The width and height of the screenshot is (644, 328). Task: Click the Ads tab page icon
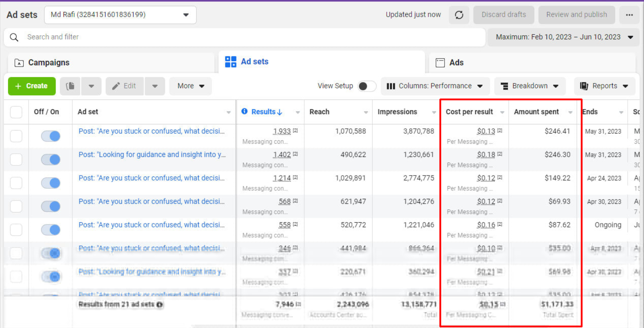pyautogui.click(x=440, y=63)
